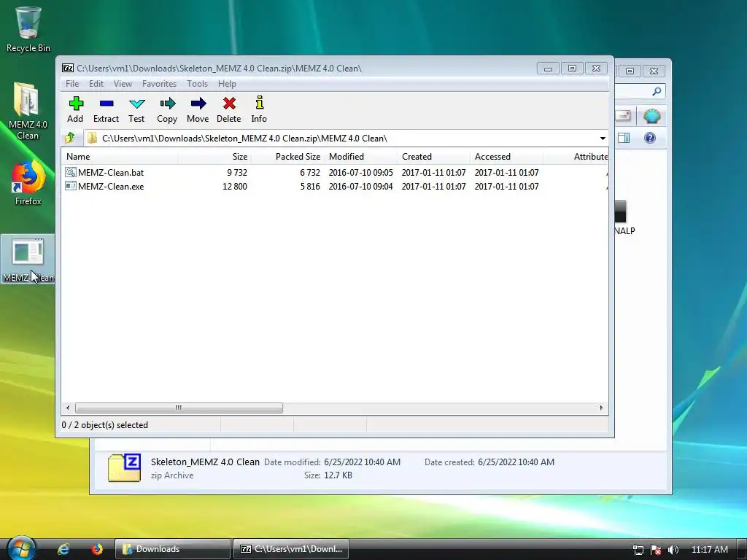747x560 pixels.
Task: Click size value 9 732
Action: pos(237,172)
